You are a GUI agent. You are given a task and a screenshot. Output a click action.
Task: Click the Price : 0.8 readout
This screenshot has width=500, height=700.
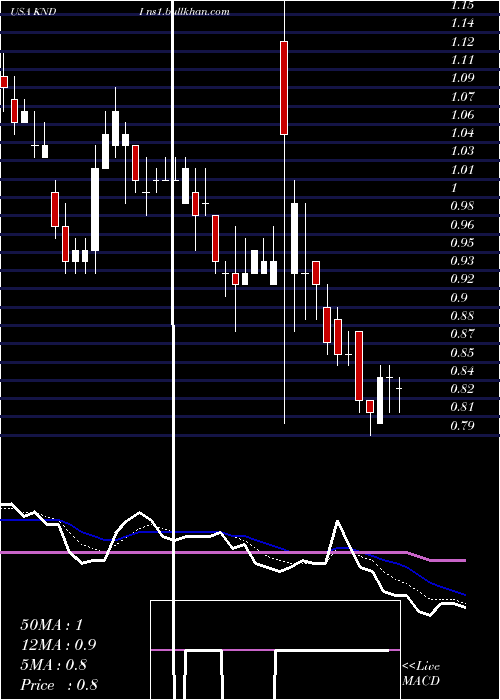click(59, 685)
